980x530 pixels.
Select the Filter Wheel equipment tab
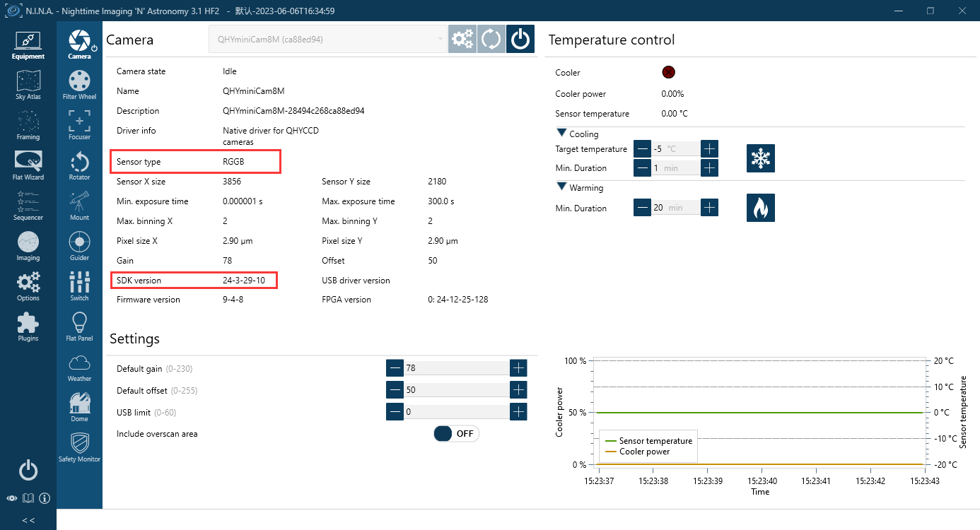click(79, 86)
